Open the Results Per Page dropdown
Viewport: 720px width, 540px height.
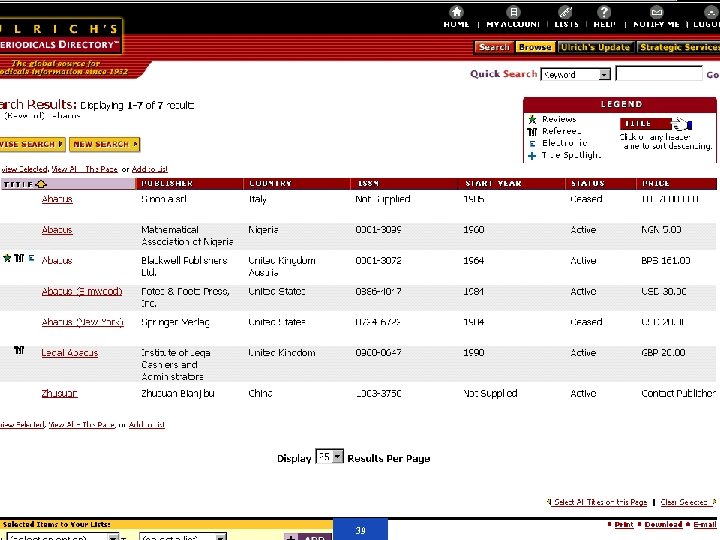pos(329,457)
